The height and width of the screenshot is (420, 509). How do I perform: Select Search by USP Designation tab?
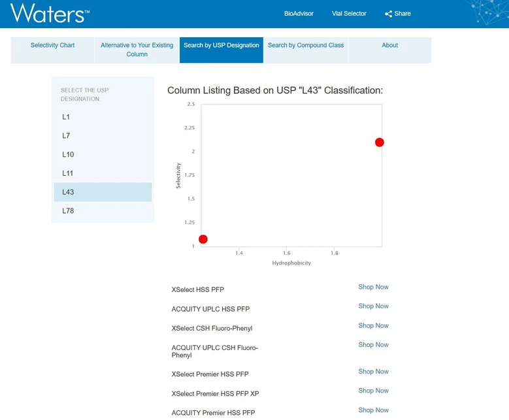pyautogui.click(x=222, y=50)
